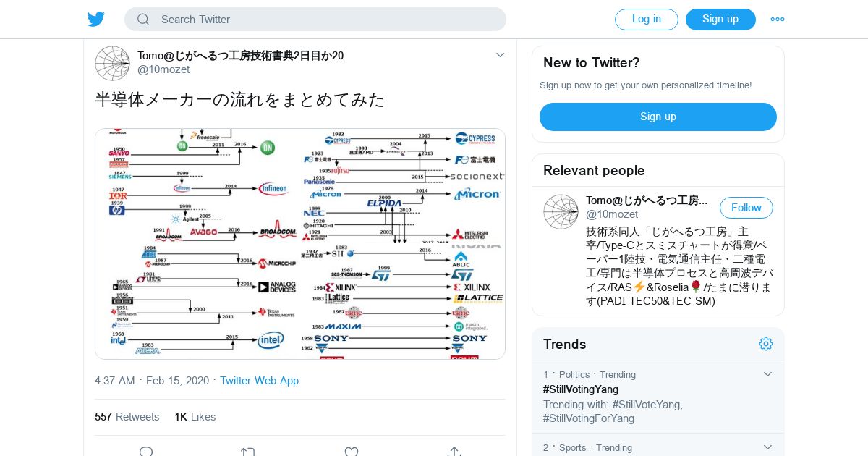Open the three-dot more menu

pyautogui.click(x=778, y=20)
